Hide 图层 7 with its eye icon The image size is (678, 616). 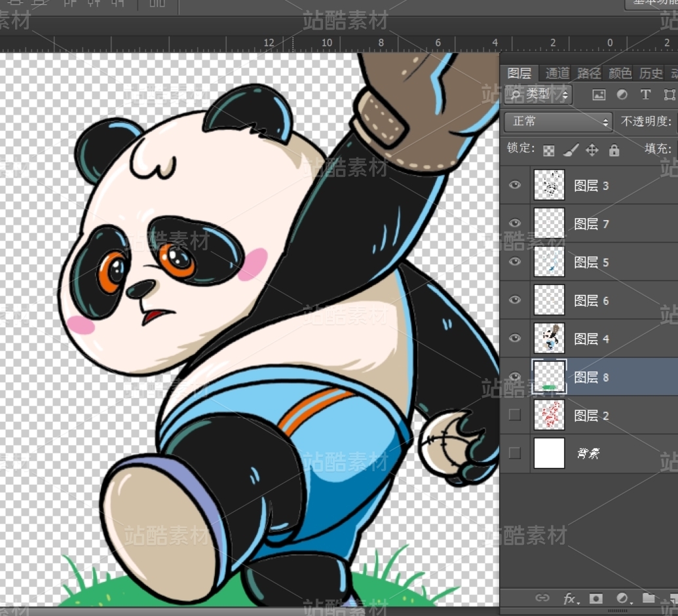[514, 223]
